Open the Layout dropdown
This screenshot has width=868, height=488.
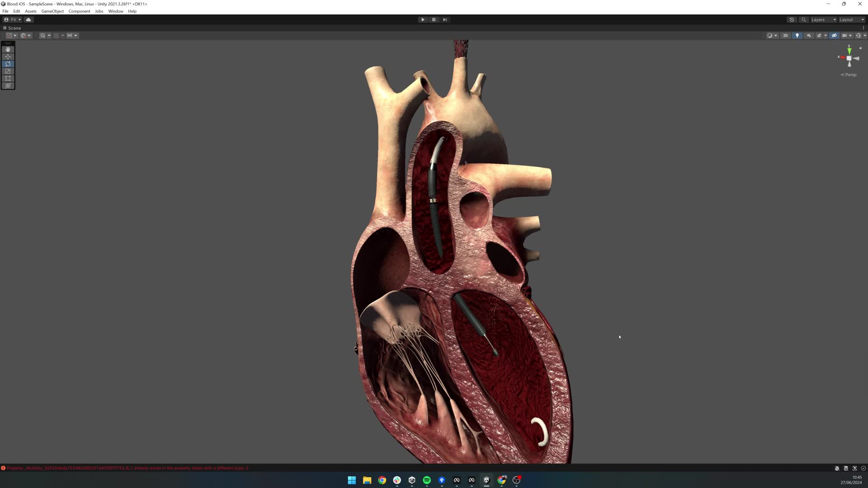(849, 19)
